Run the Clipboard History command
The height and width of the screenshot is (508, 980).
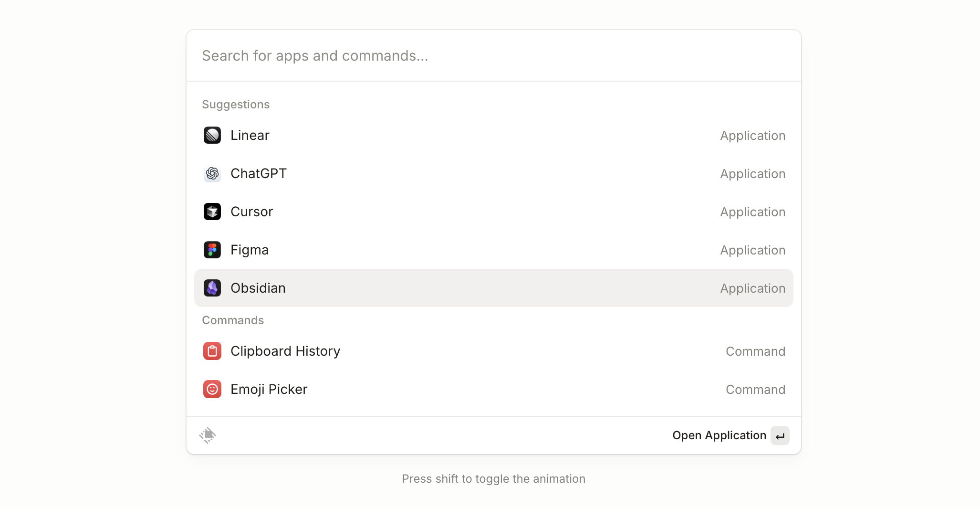tap(285, 351)
